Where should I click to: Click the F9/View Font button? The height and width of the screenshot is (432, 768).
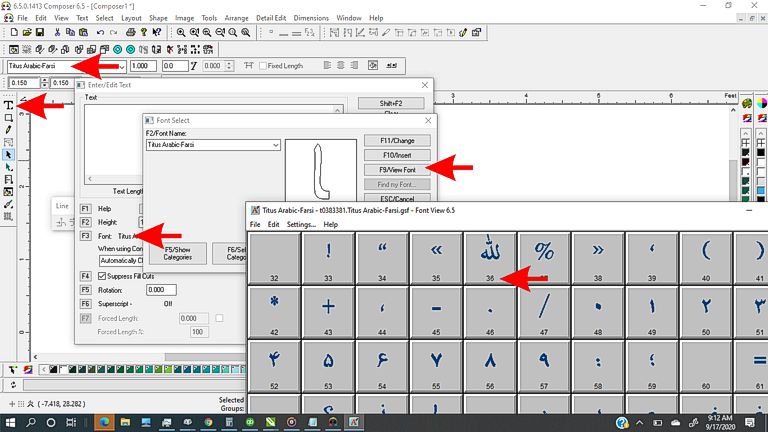pyautogui.click(x=397, y=170)
